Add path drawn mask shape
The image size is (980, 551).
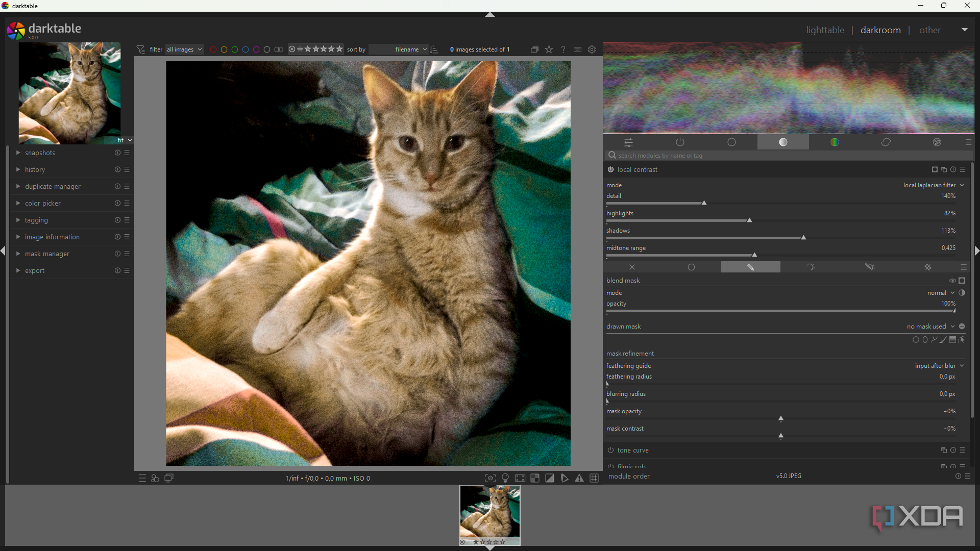click(934, 340)
